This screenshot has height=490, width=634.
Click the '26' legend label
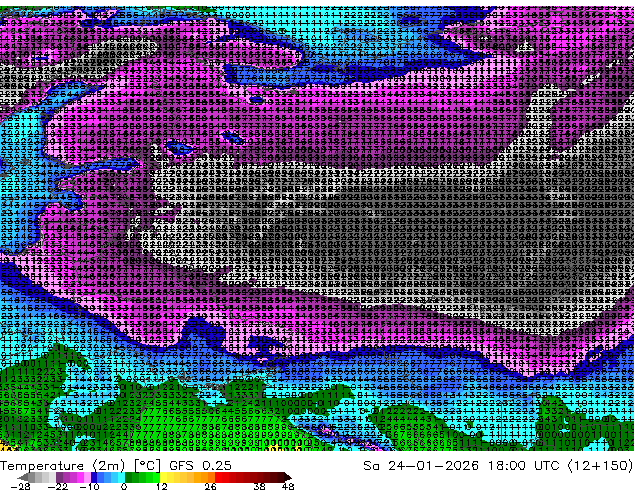pyautogui.click(x=210, y=486)
